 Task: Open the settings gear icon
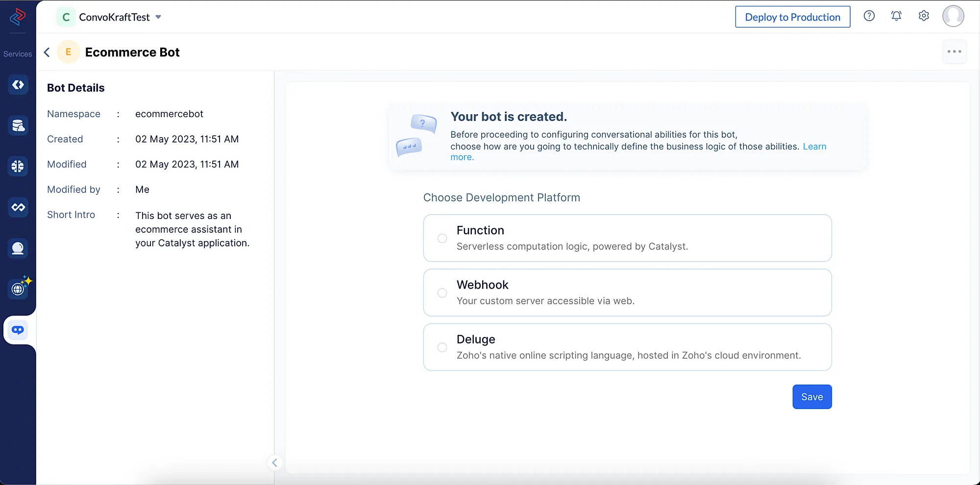pos(924,16)
